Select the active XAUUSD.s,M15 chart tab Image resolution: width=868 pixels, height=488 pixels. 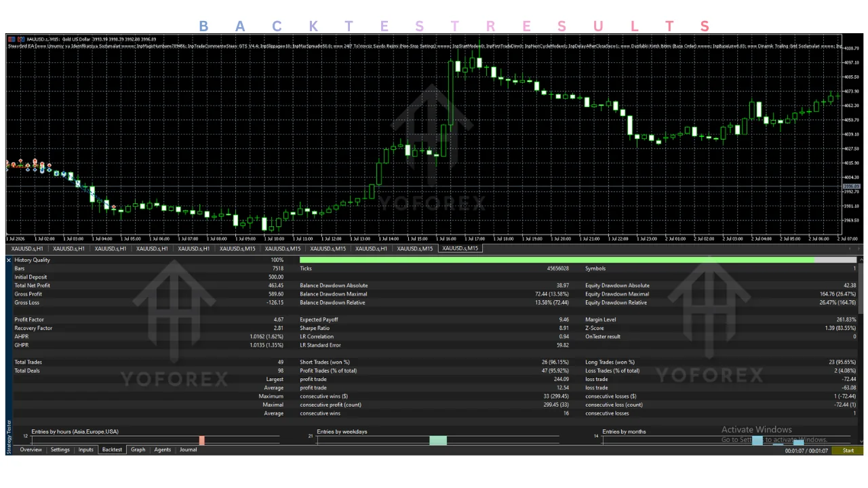tap(460, 249)
